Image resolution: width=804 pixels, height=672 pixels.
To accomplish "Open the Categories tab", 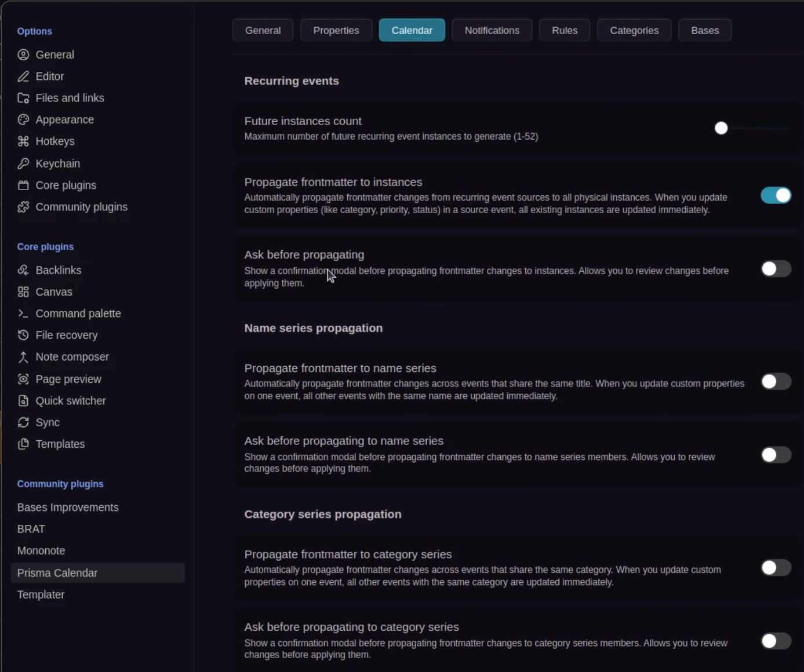I will tap(634, 31).
